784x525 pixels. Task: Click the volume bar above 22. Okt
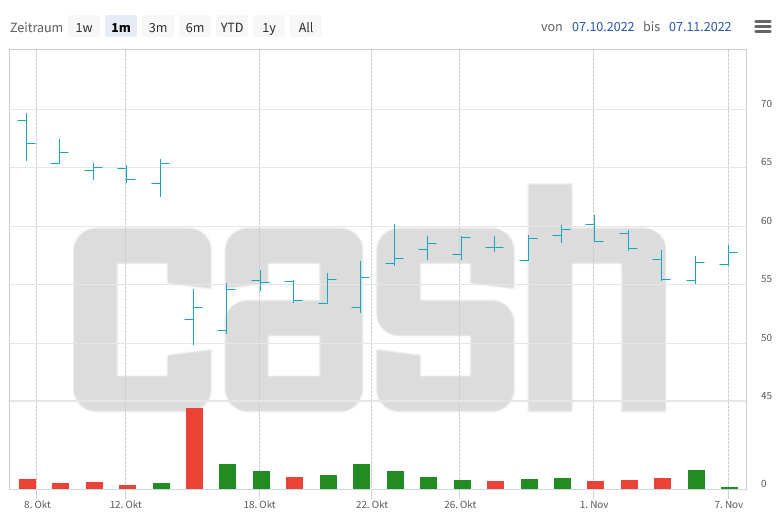tap(362, 476)
